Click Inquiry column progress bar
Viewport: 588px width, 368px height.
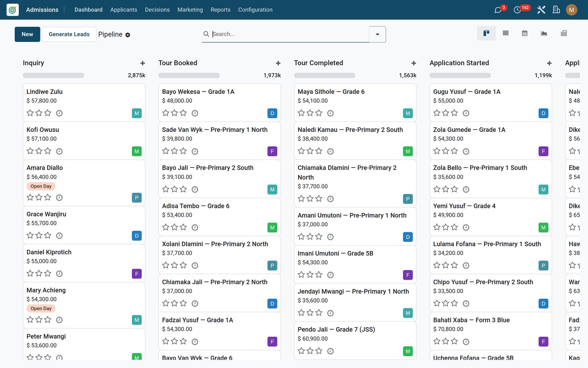(x=53, y=75)
